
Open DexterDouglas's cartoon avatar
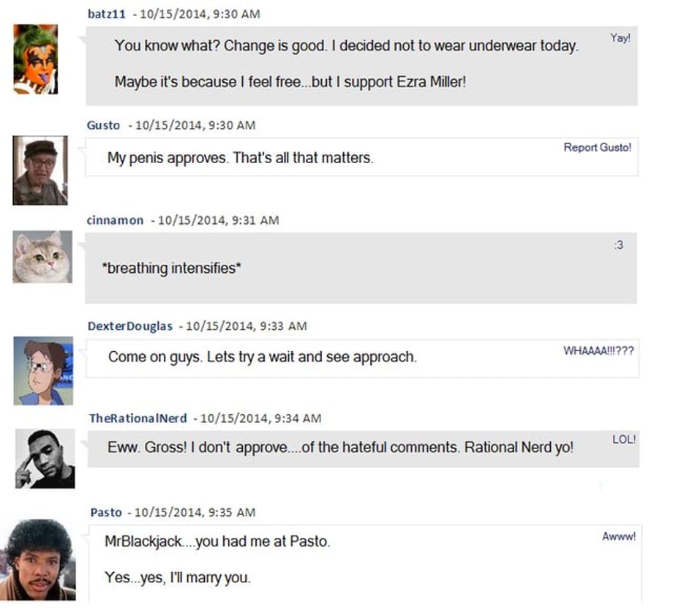click(44, 370)
